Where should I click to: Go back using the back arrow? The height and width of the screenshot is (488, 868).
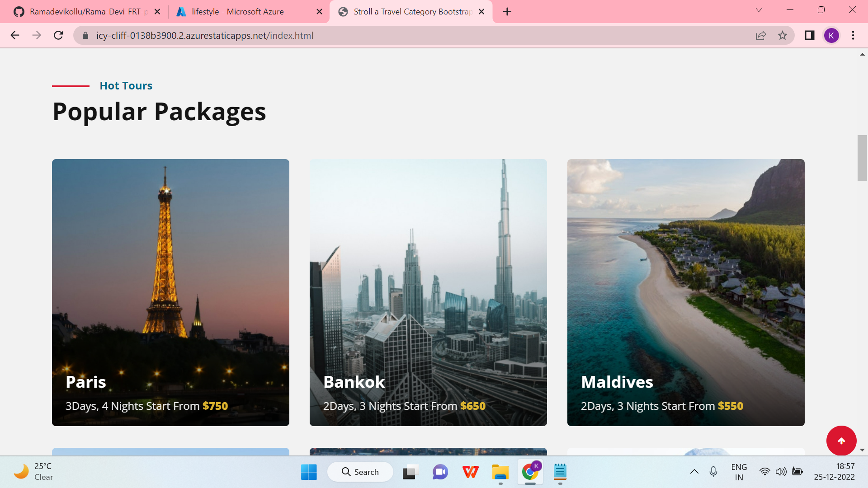tap(15, 35)
